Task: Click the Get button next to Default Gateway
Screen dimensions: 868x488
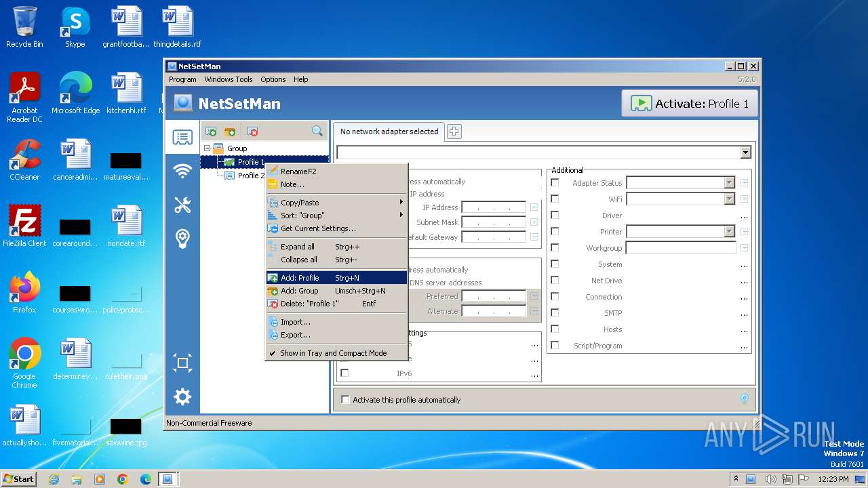Action: pyautogui.click(x=534, y=237)
